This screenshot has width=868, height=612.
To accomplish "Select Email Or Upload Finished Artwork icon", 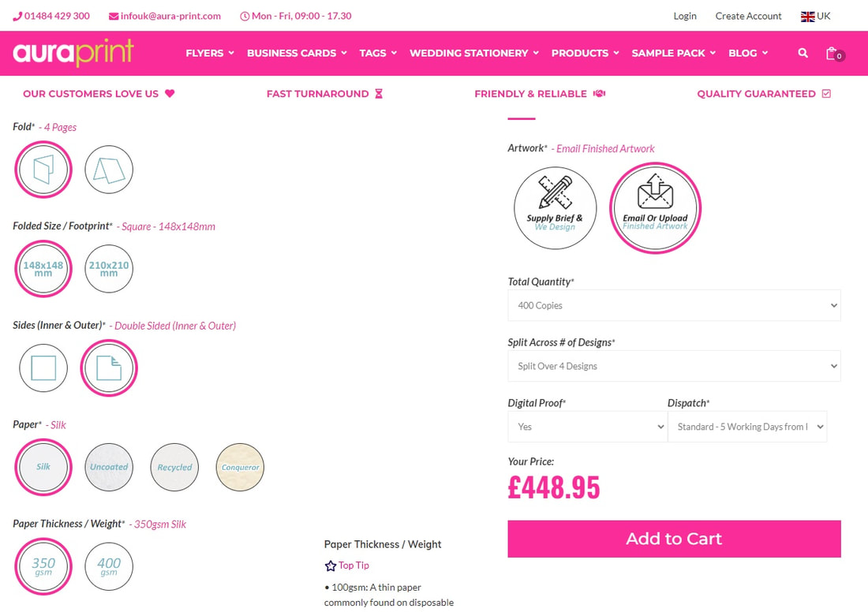I will 655,208.
